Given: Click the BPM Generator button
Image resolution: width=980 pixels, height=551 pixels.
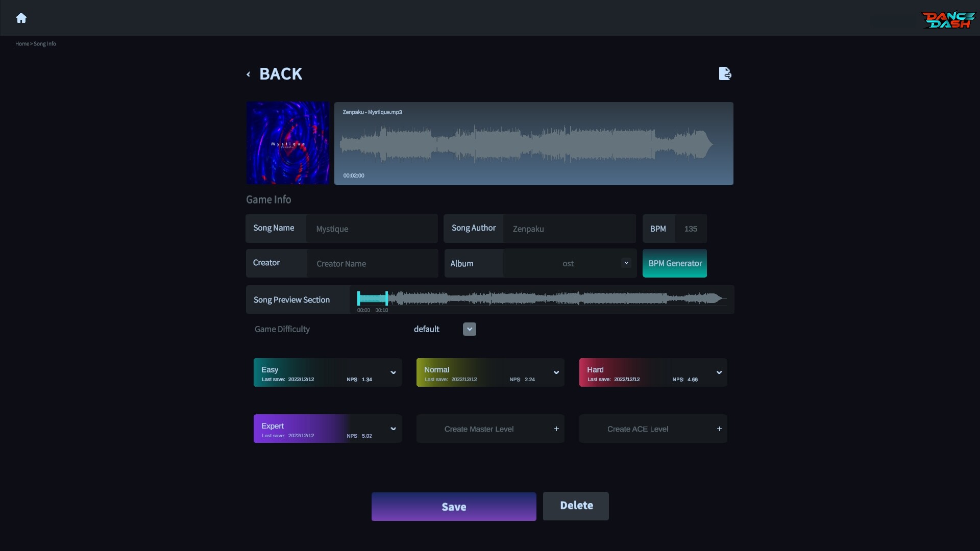Looking at the screenshot, I should (675, 263).
